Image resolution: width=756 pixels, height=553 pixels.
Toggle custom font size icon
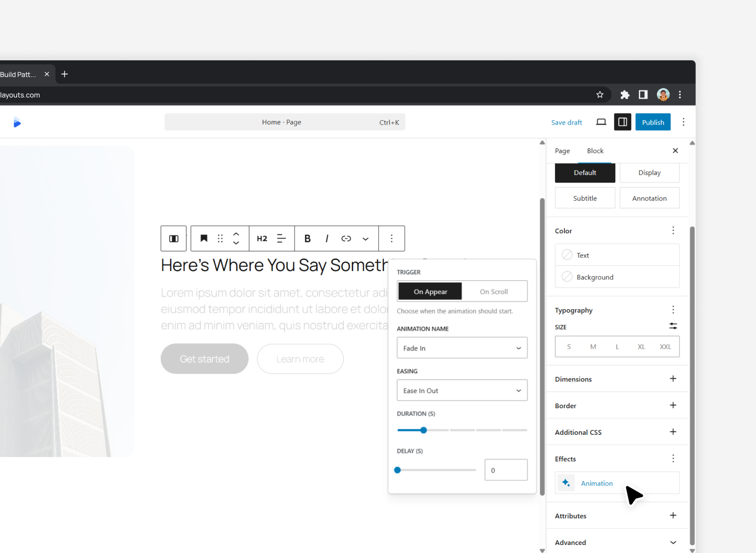(x=673, y=326)
